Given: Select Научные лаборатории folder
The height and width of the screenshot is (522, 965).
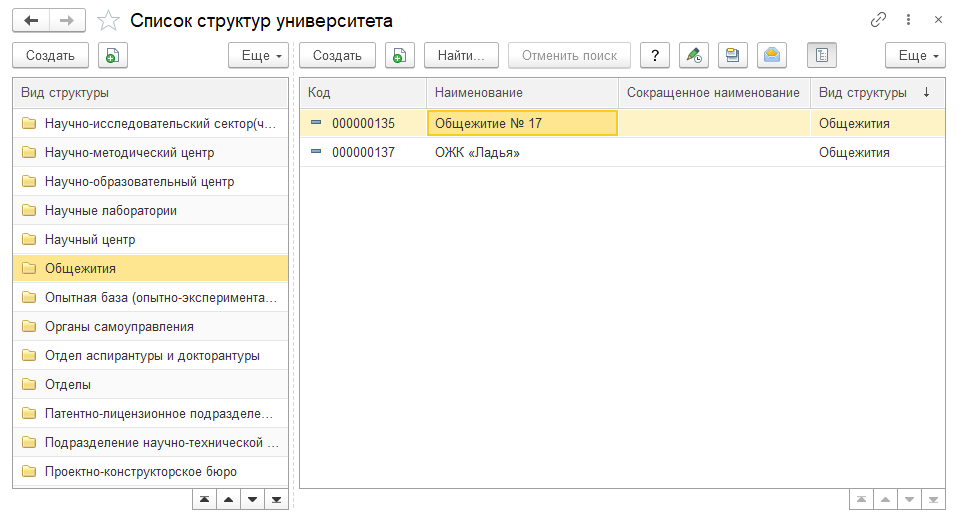Looking at the screenshot, I should tap(151, 210).
